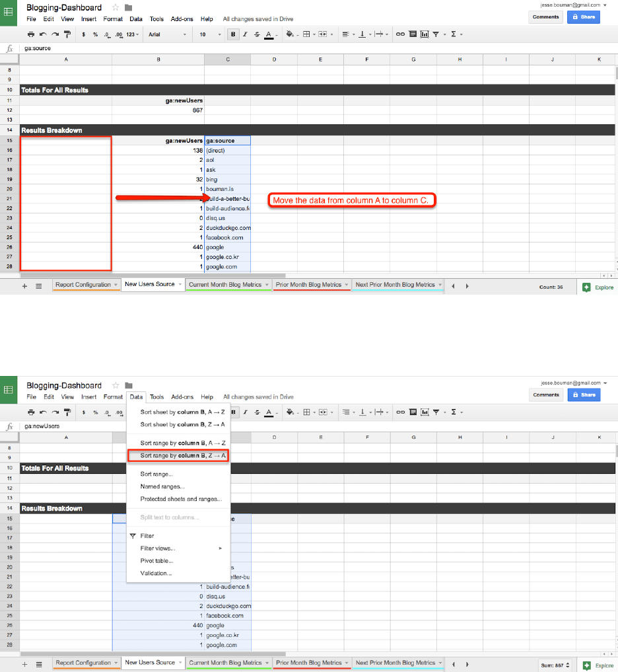This screenshot has height=672, width=618.
Task: Open Borders options in the upper window toolbar
Action: click(x=306, y=34)
